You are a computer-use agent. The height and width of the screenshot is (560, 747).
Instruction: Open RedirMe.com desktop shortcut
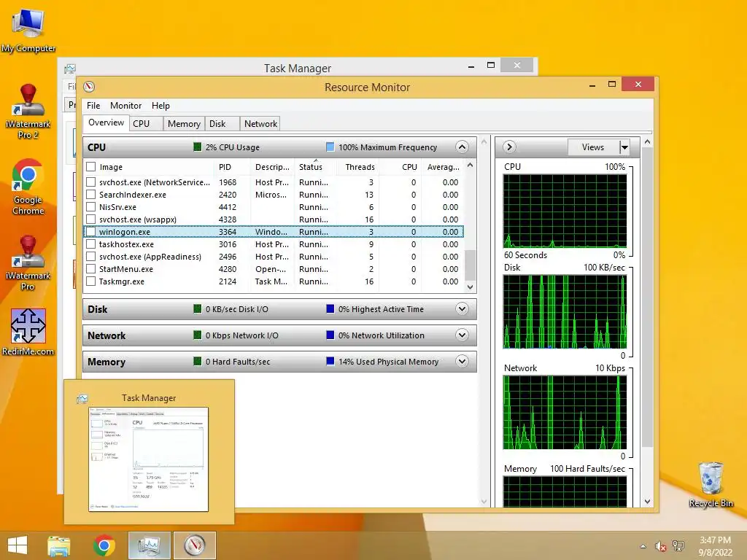(28, 332)
